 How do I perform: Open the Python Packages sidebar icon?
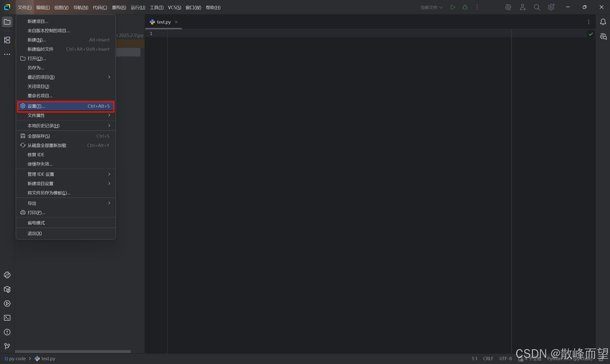tap(7, 289)
